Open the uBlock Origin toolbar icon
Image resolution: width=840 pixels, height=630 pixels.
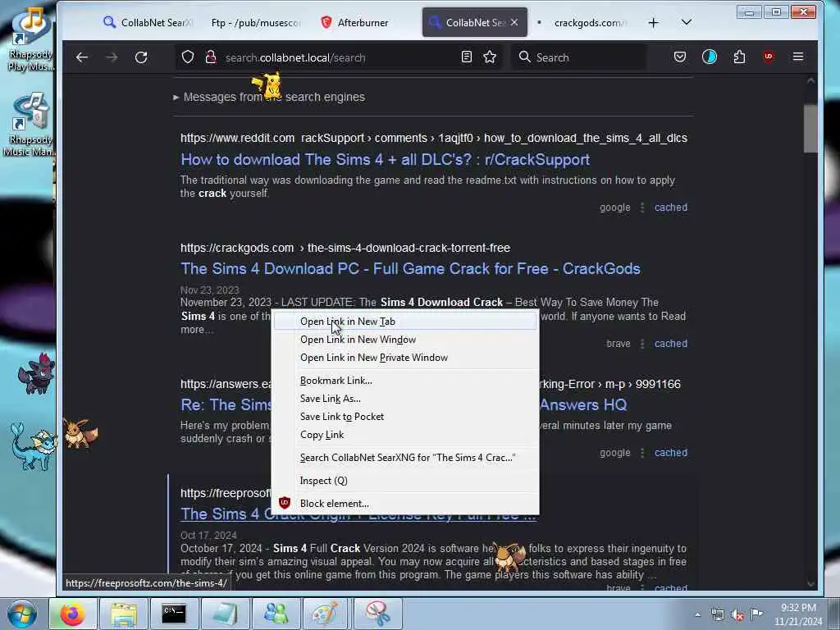769,57
